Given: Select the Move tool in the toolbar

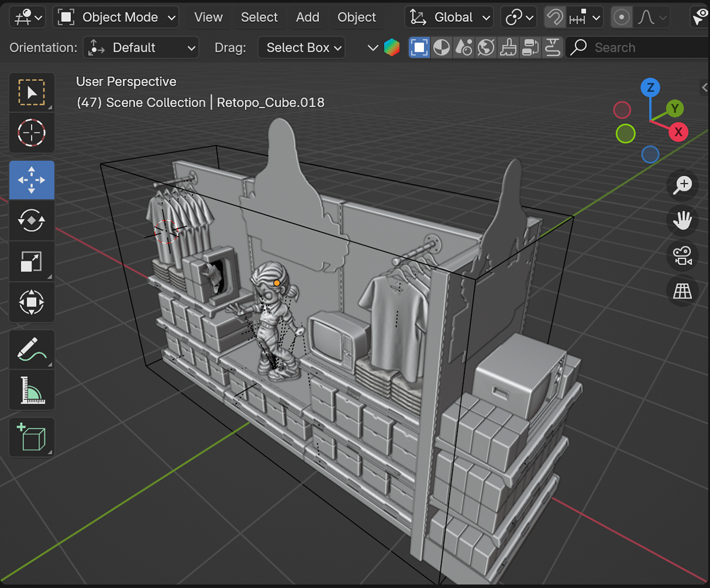Looking at the screenshot, I should click(x=32, y=180).
